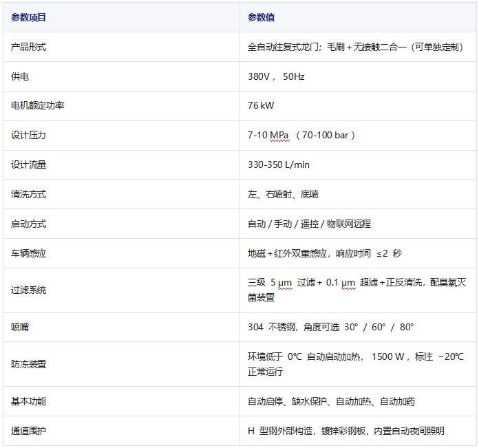This screenshot has height=448, width=479.
Task: Select the 防冻装置 label
Action: pos(28,364)
